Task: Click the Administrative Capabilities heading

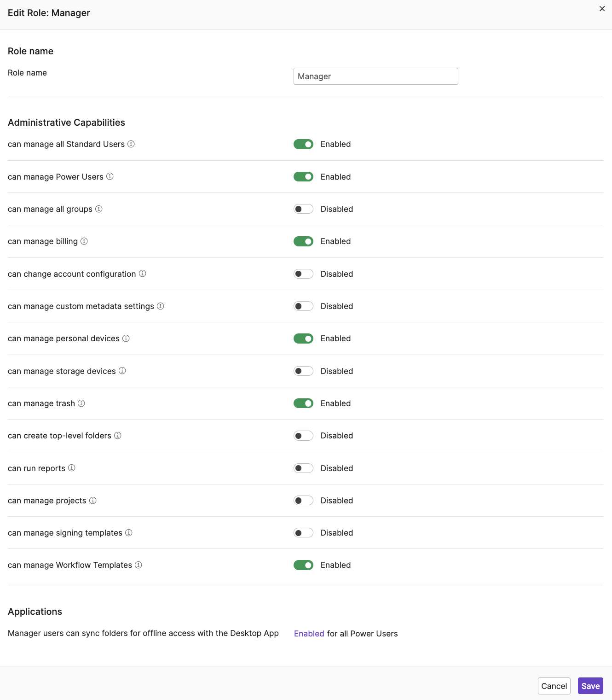Action: [x=66, y=122]
